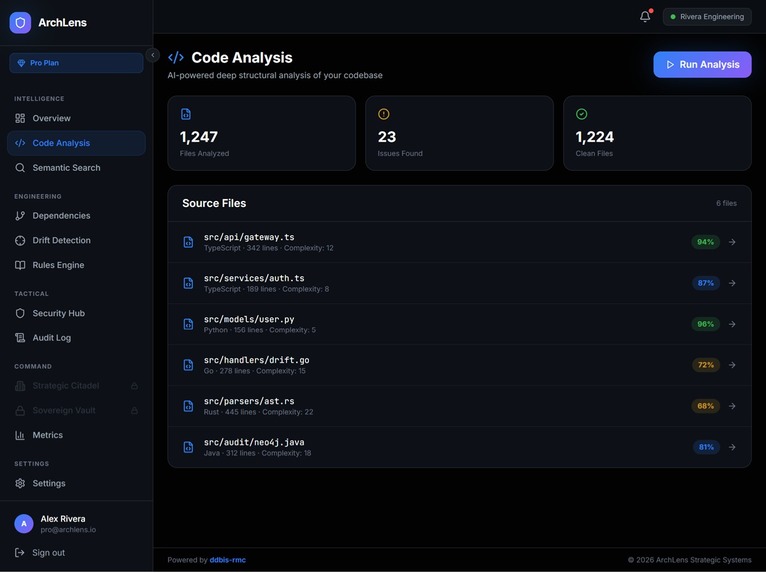Viewport: 766px width, 573px height.
Task: Click the Dependencies branch icon
Action: point(20,215)
